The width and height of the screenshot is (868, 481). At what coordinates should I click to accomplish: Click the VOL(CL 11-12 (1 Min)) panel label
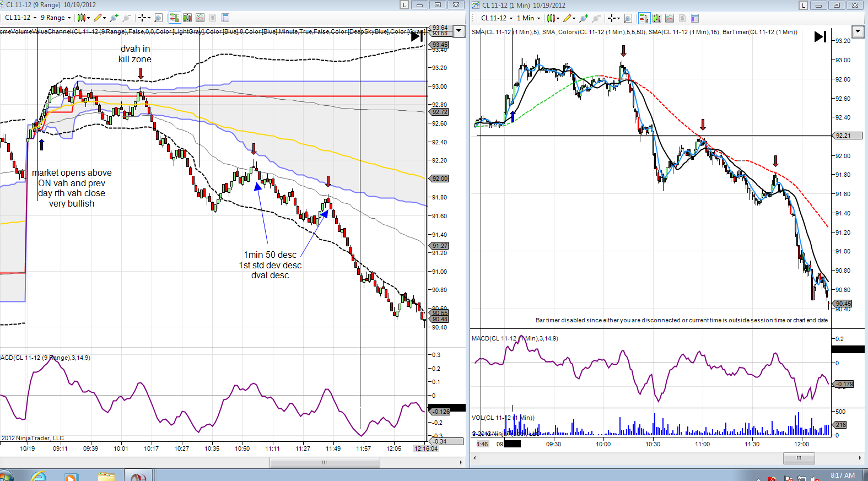[503, 418]
